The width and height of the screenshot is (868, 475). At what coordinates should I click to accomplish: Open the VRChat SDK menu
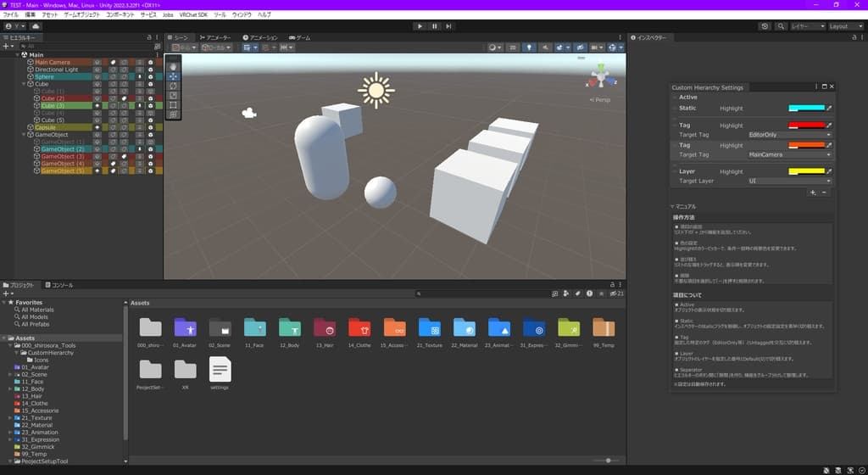pyautogui.click(x=193, y=15)
